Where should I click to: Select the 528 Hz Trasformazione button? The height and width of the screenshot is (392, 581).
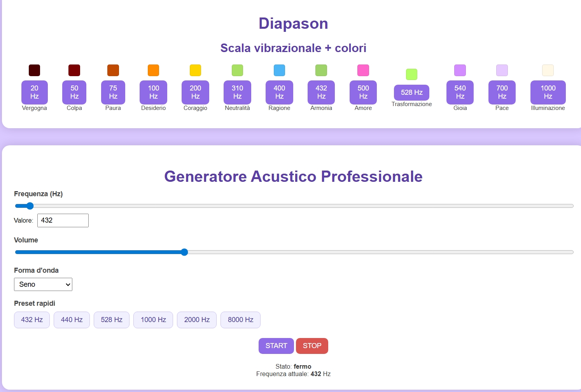[x=411, y=92]
